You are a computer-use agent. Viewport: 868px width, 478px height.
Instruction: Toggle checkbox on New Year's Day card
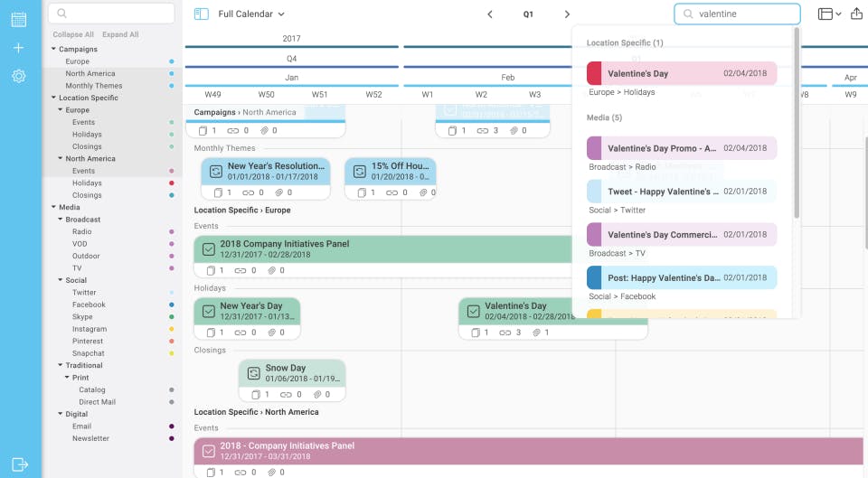[x=209, y=311]
